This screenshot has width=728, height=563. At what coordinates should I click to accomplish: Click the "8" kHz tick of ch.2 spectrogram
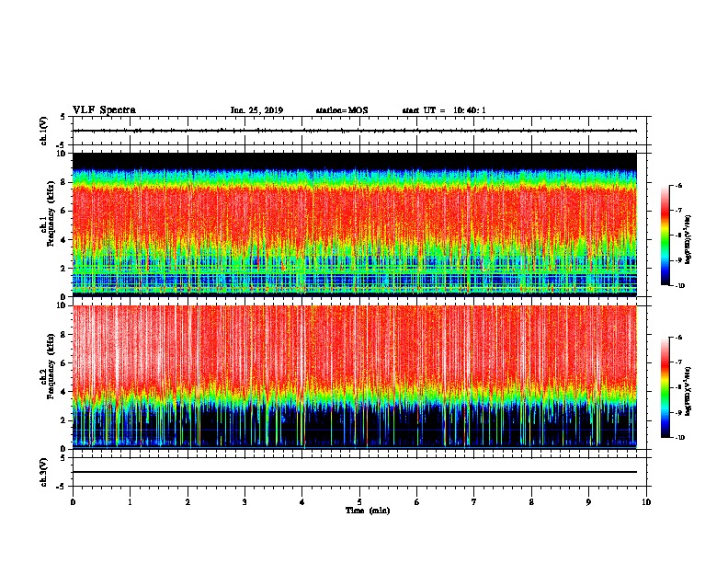point(65,335)
